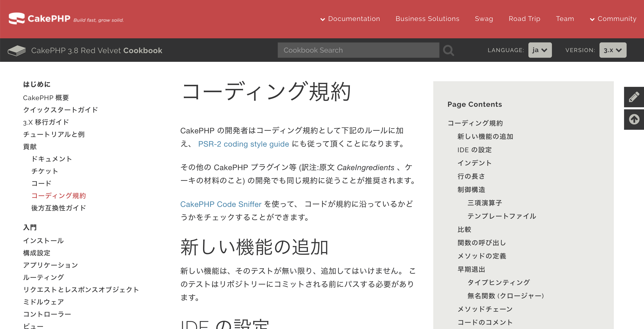This screenshot has height=329, width=644.
Task: Open チケット in the sidebar
Action: pos(45,171)
